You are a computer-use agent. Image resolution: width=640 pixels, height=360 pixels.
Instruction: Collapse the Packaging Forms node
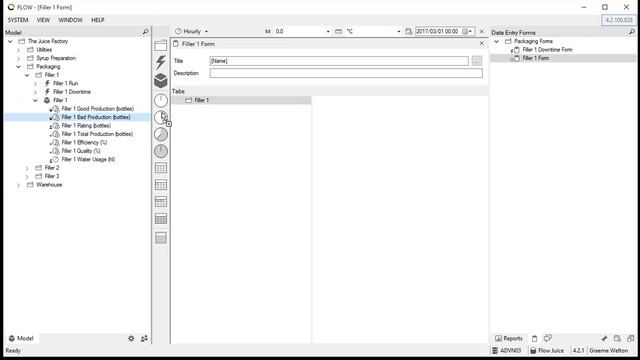coord(496,41)
